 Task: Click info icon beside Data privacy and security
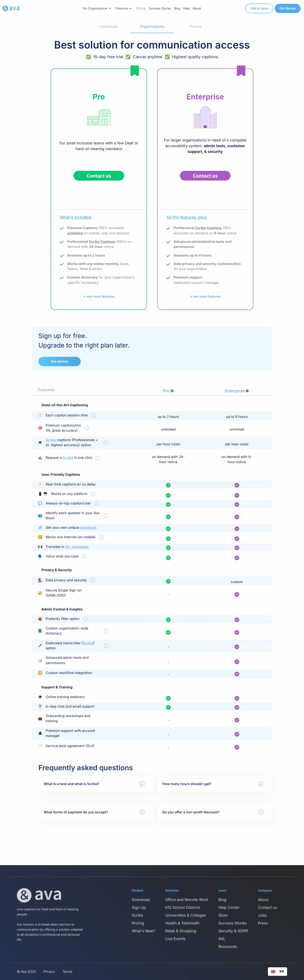point(93,580)
